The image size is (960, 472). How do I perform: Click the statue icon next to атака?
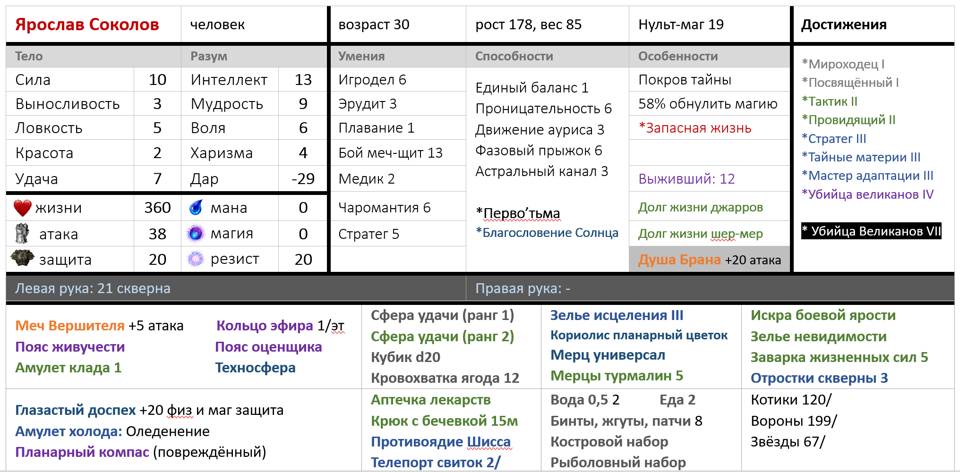click(23, 234)
